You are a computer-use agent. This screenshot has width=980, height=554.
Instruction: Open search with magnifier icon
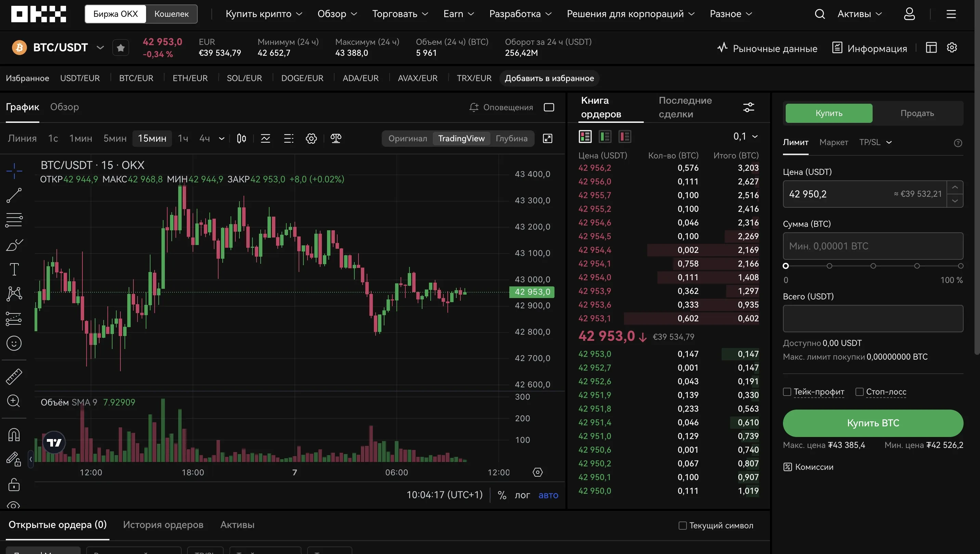click(x=820, y=14)
